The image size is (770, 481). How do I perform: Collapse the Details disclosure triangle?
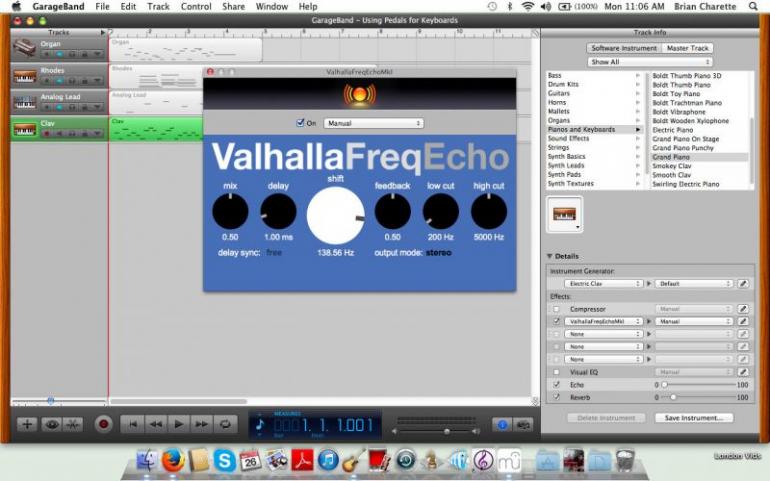click(x=550, y=256)
